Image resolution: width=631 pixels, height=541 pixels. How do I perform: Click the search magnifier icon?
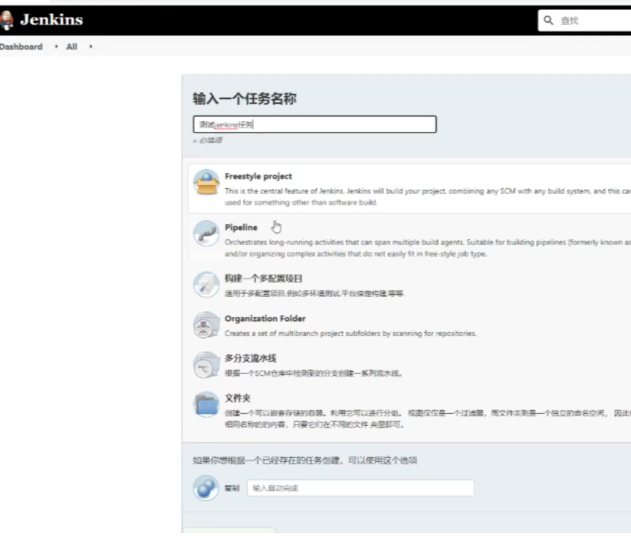548,20
